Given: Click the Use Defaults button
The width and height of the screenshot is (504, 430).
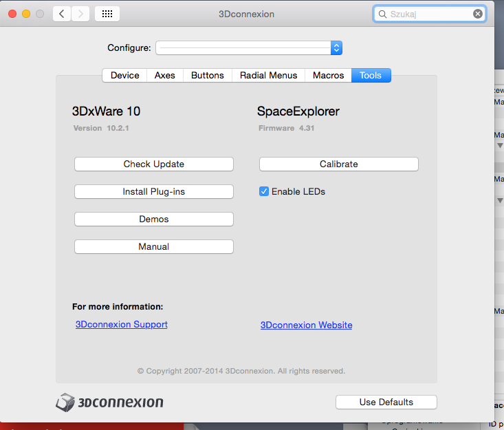Looking at the screenshot, I should (x=386, y=402).
